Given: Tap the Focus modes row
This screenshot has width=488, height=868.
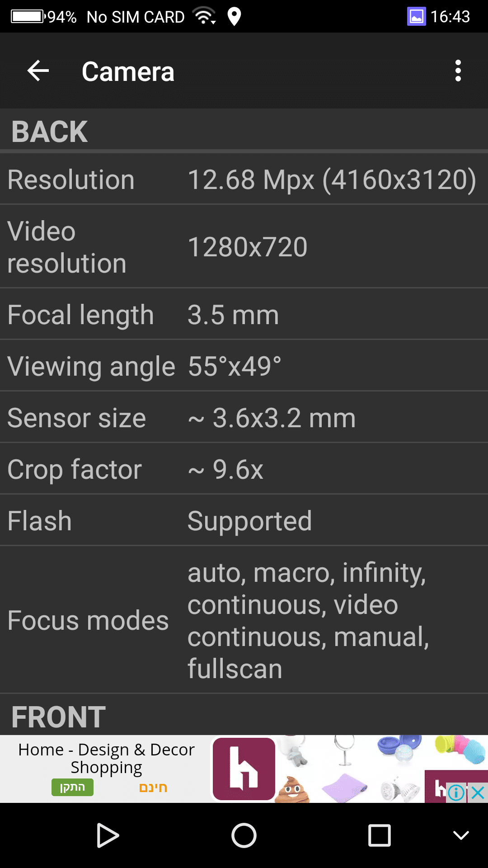Looking at the screenshot, I should [x=244, y=620].
